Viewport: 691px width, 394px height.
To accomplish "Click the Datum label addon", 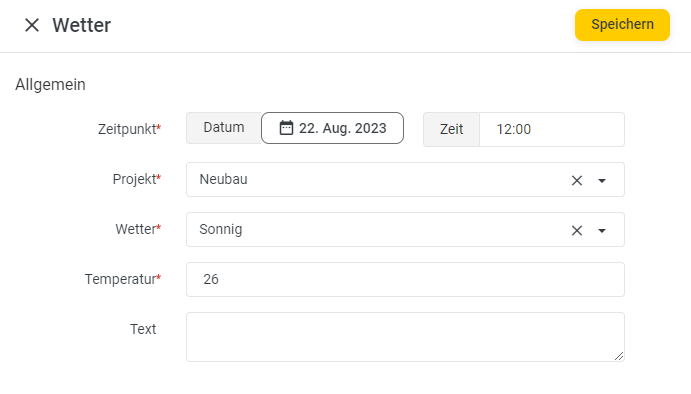I will point(223,128).
